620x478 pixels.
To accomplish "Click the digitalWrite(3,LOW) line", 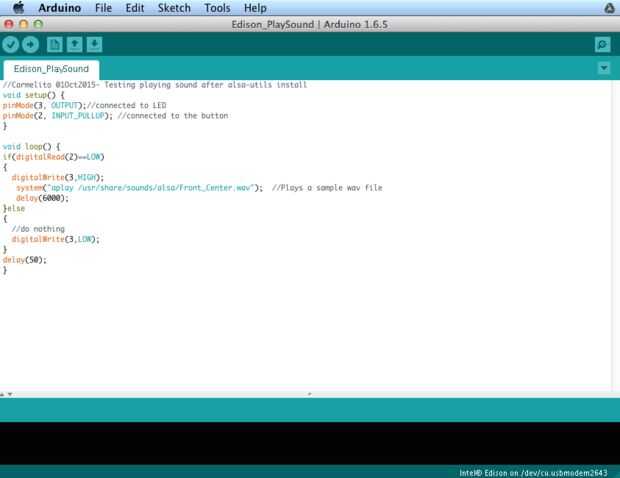I will (x=55, y=239).
